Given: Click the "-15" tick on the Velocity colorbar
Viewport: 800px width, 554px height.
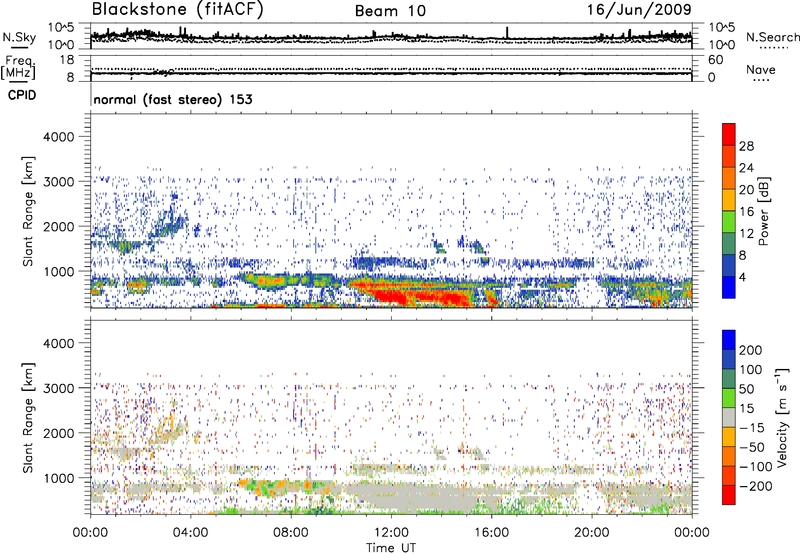Looking at the screenshot, I should point(752,428).
